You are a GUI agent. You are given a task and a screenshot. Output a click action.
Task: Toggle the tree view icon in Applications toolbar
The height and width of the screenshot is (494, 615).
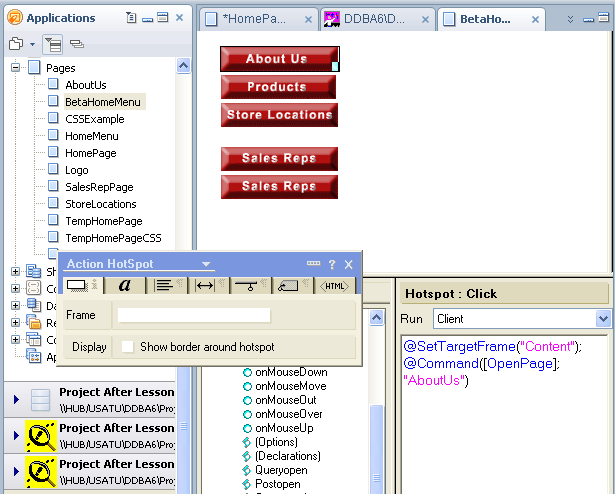click(54, 44)
